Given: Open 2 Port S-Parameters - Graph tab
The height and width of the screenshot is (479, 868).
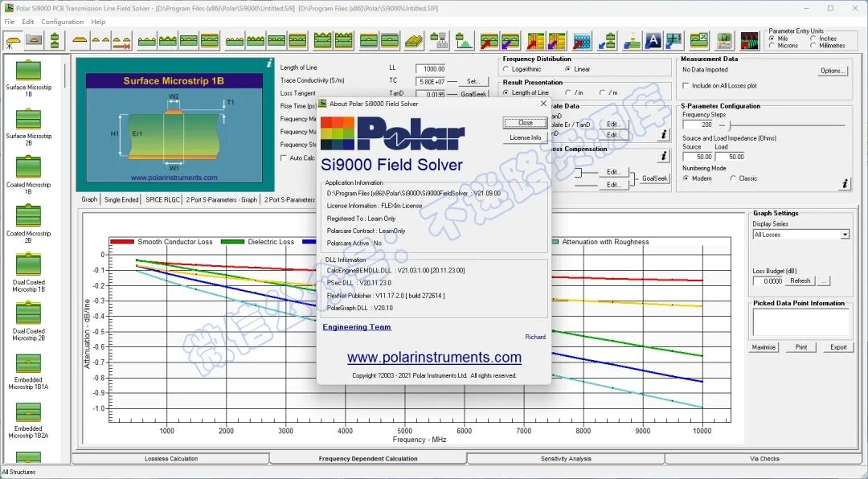Looking at the screenshot, I should pyautogui.click(x=222, y=199).
